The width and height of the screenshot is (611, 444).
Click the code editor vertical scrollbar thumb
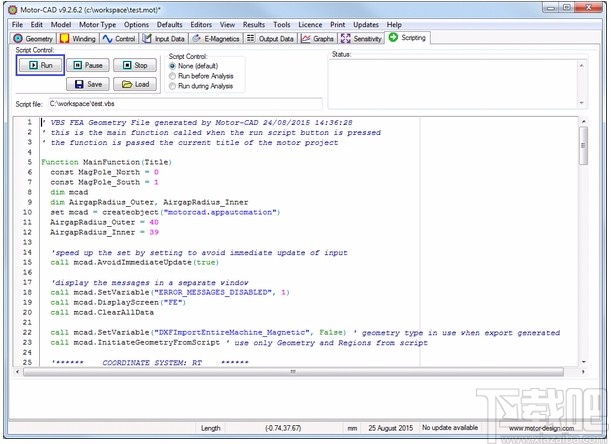click(583, 146)
